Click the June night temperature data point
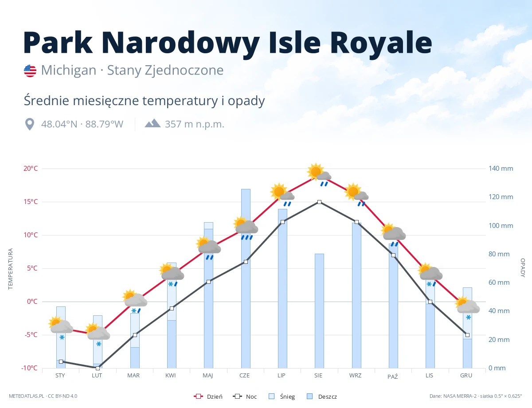This screenshot has height=408, width=532. click(246, 262)
